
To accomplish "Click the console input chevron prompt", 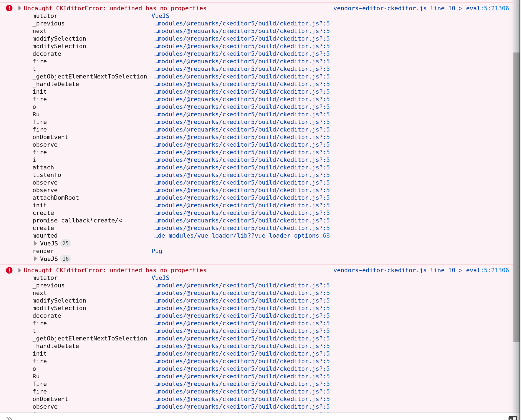I will point(9,418).
